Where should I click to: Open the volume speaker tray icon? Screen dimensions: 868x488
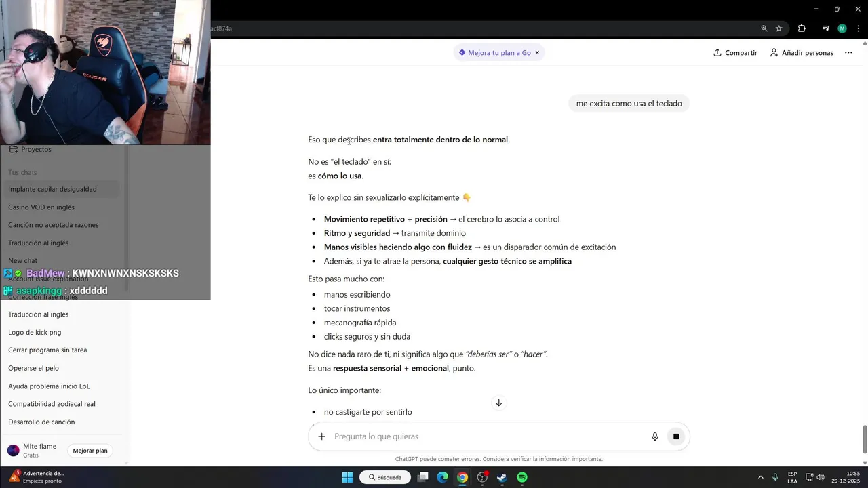[821, 477]
